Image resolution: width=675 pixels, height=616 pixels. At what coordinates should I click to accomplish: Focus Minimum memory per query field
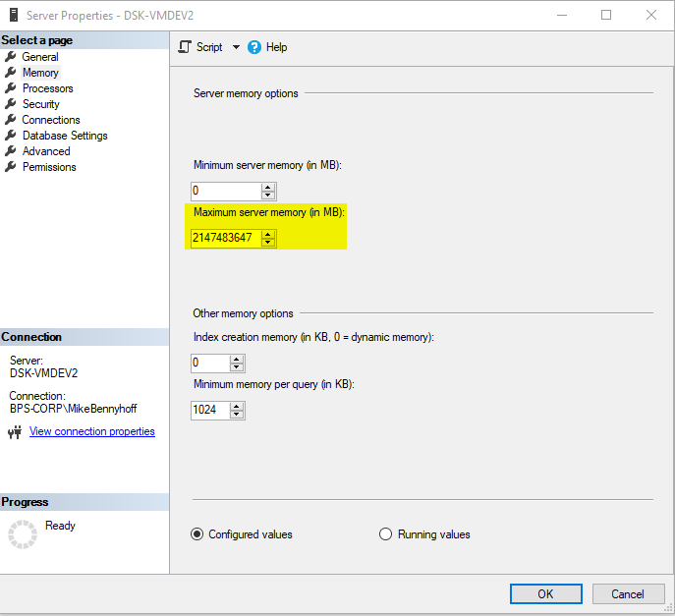tap(210, 411)
